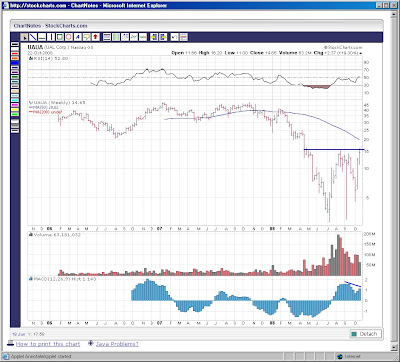400x362 pixels.
Task: Click the undo icon in the toolbar
Action: [175, 37]
